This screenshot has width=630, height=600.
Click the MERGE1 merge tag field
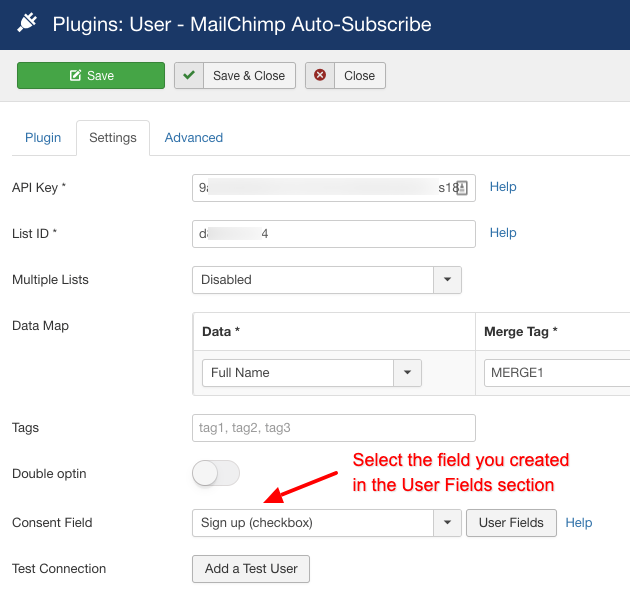pos(557,373)
